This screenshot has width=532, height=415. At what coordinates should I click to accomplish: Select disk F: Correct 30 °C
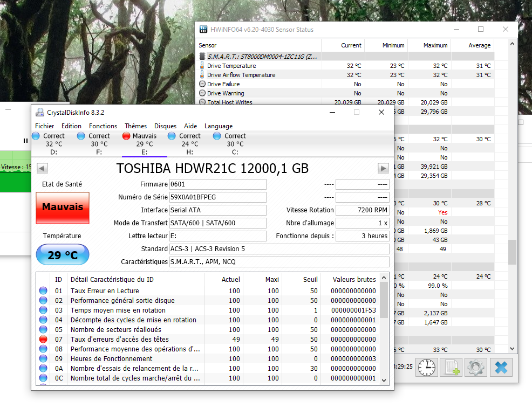pos(99,144)
